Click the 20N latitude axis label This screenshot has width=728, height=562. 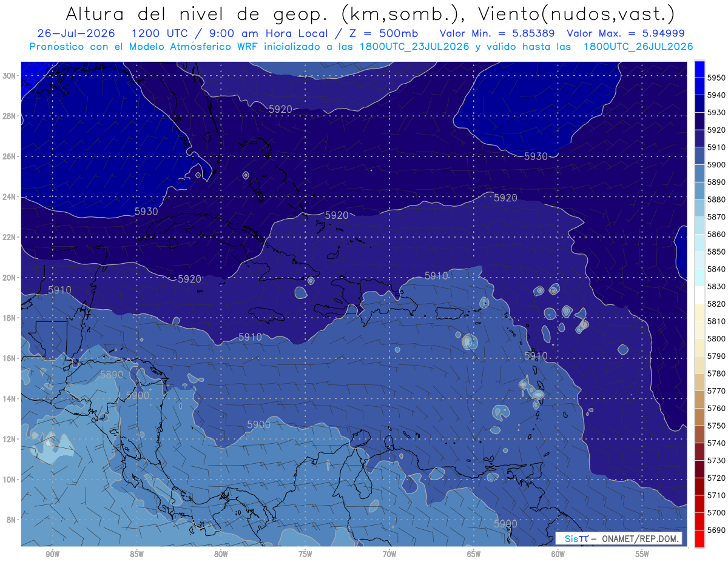pos(9,278)
